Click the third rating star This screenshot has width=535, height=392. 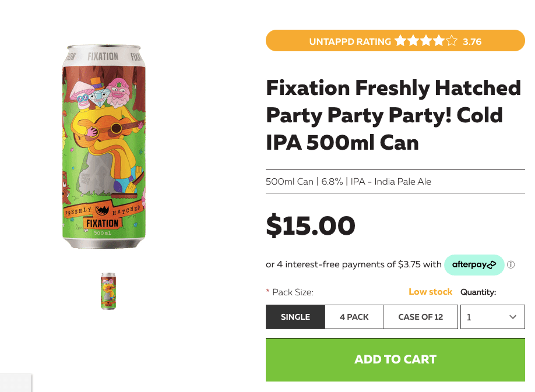425,41
